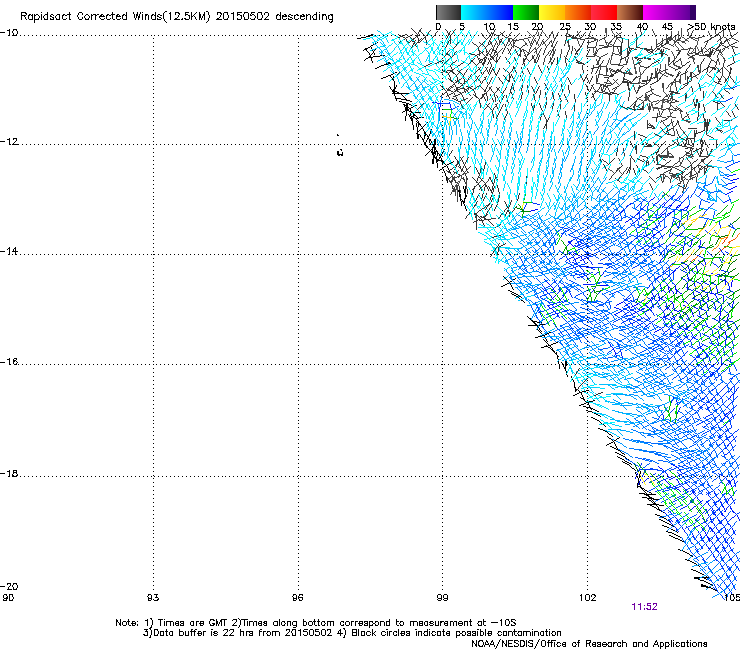The image size is (740, 650).
Task: Click the -16 latitude axis label
Action: pyautogui.click(x=9, y=362)
